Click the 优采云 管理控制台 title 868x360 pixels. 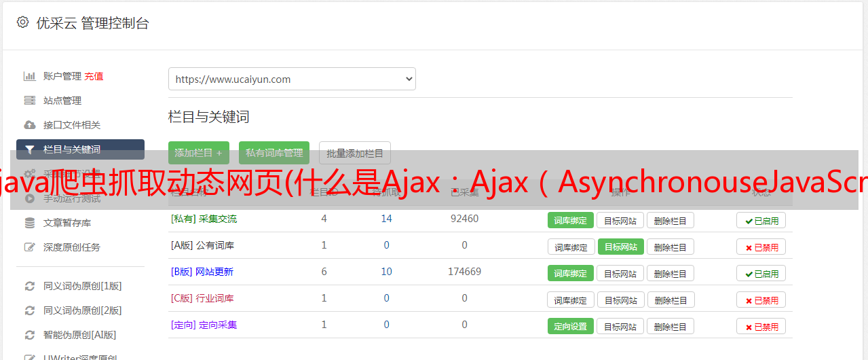(92, 23)
